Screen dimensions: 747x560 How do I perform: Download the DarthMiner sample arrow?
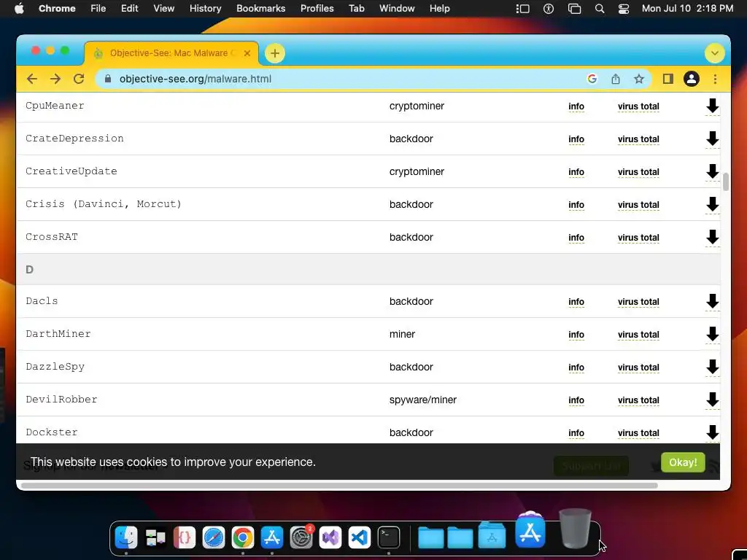(x=712, y=334)
